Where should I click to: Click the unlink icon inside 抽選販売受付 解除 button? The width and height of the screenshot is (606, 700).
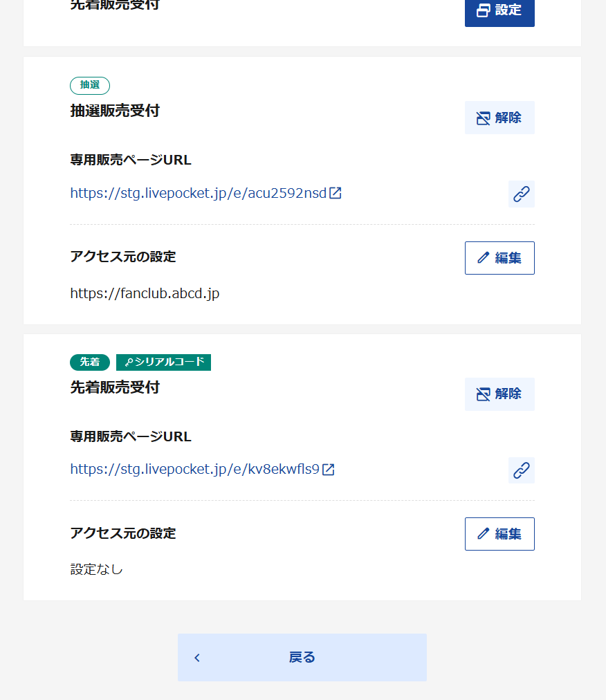[483, 118]
